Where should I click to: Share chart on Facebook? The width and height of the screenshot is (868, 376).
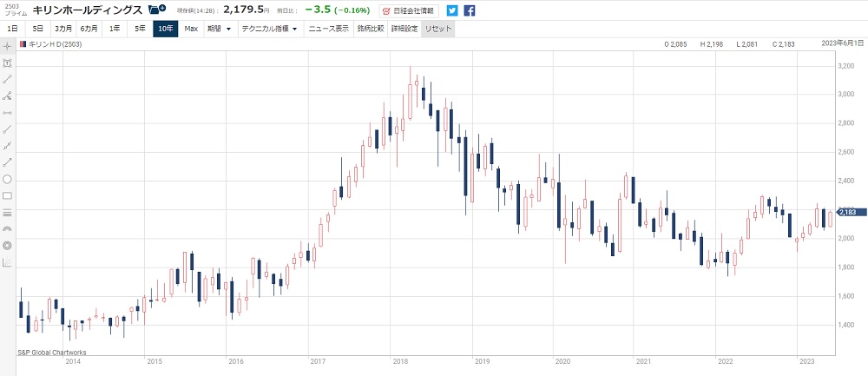click(469, 11)
